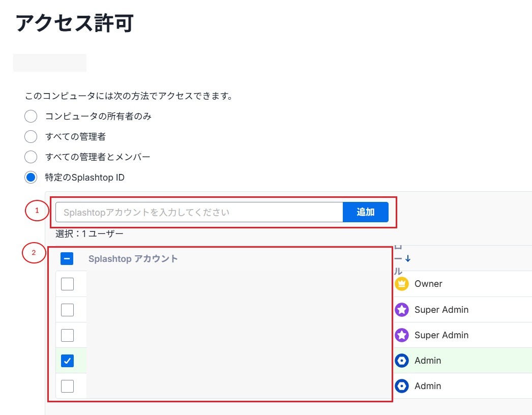Click the Admin icon in highlighted row
Image resolution: width=532 pixels, height=415 pixels.
pos(402,361)
